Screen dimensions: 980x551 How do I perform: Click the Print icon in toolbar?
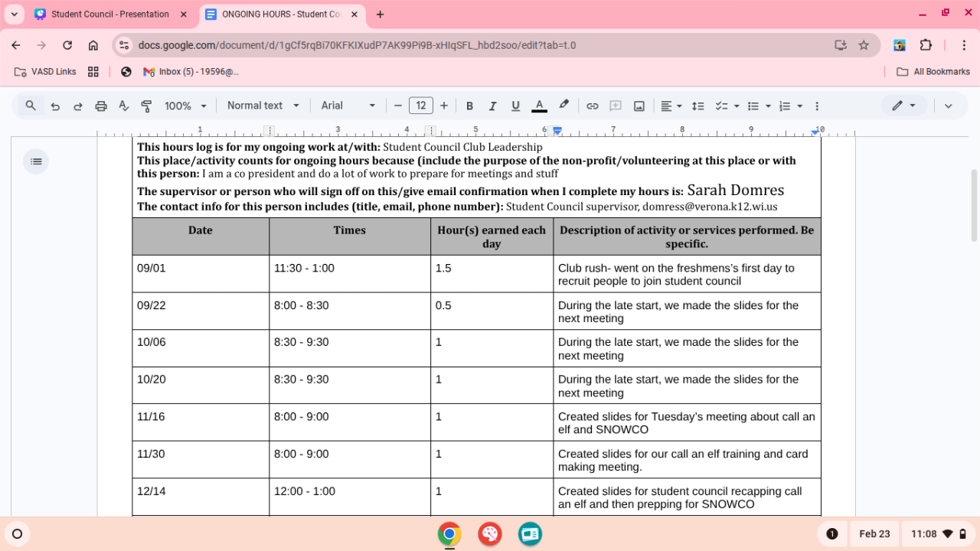[x=100, y=106]
